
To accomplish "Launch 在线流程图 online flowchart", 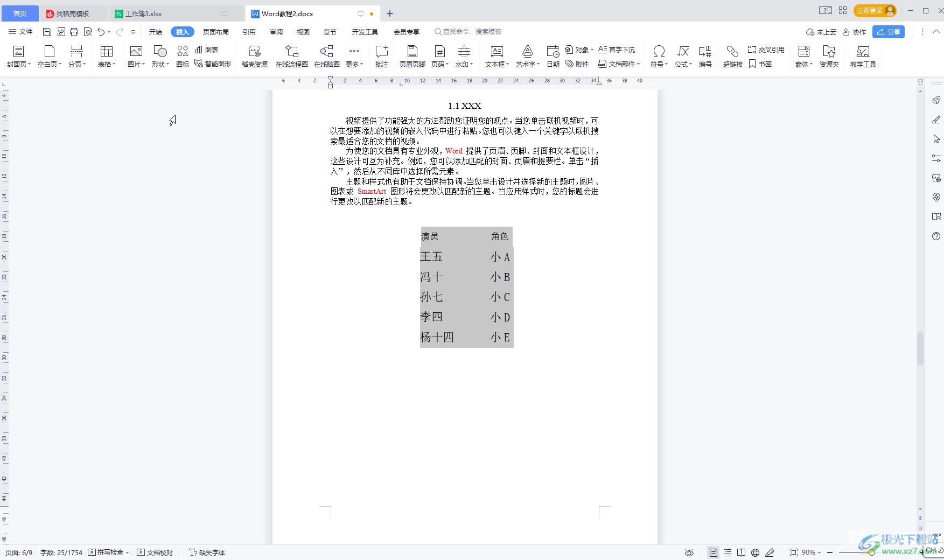I will [292, 57].
